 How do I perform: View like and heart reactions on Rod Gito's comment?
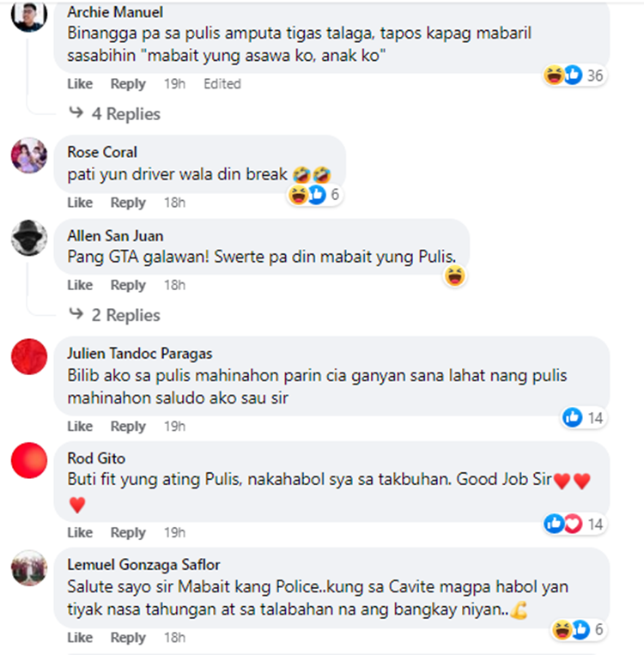point(574,524)
